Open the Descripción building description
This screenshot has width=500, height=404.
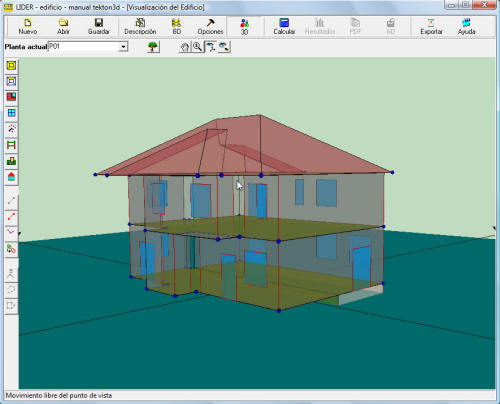140,27
